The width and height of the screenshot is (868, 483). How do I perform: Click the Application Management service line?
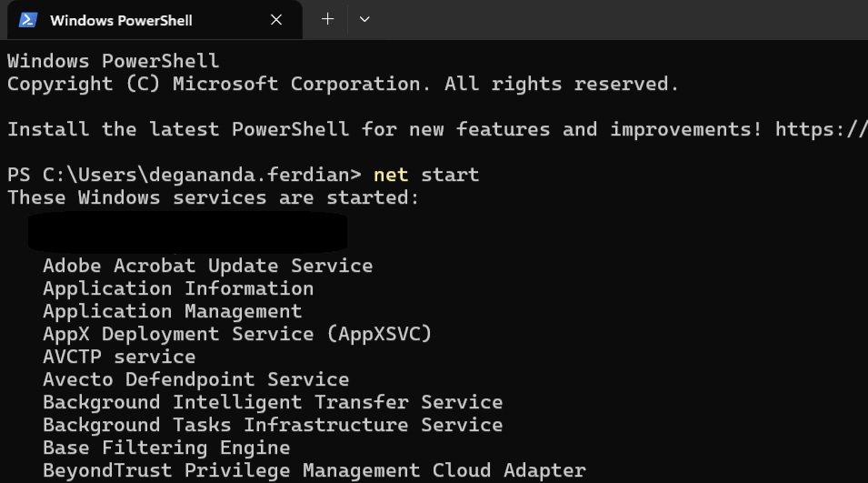[173, 312]
